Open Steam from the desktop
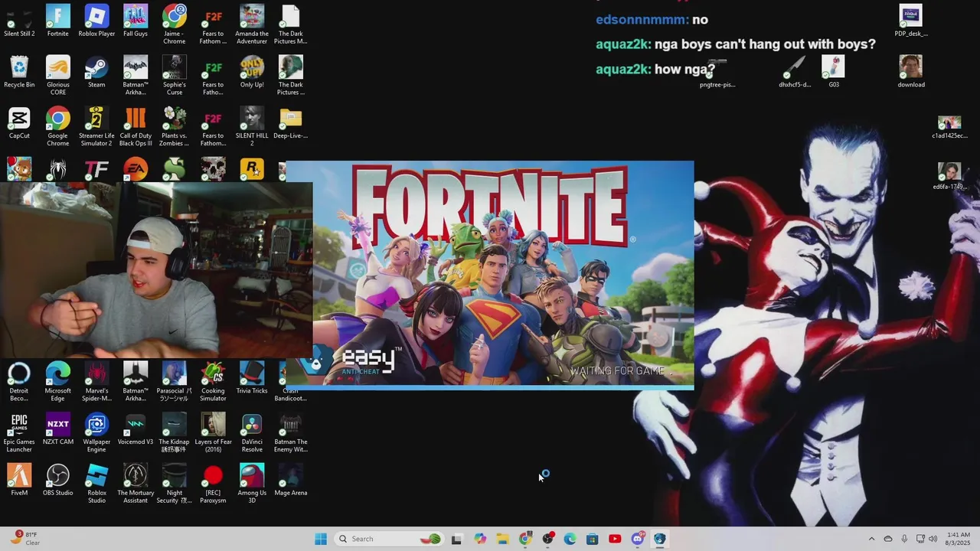 [96, 72]
